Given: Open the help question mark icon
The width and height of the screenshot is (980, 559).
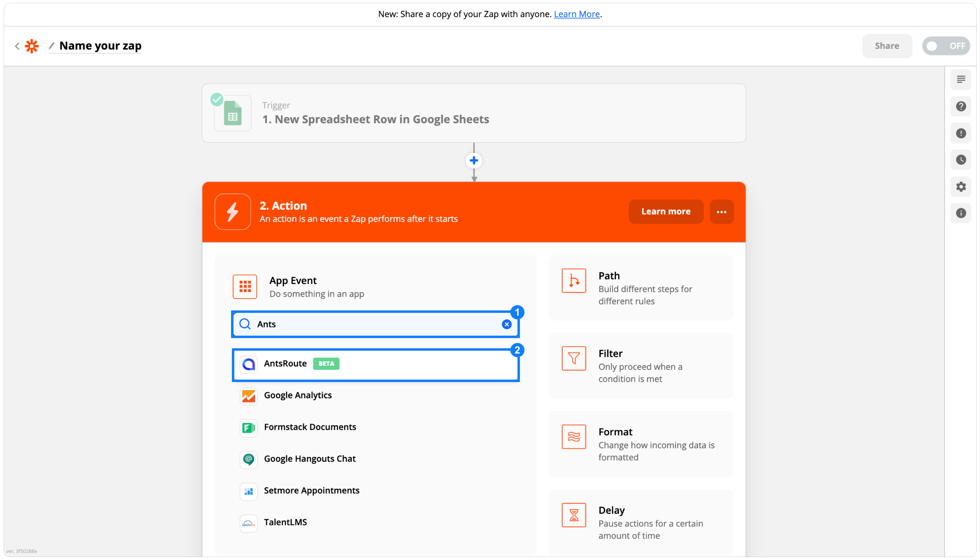Looking at the screenshot, I should (x=961, y=106).
